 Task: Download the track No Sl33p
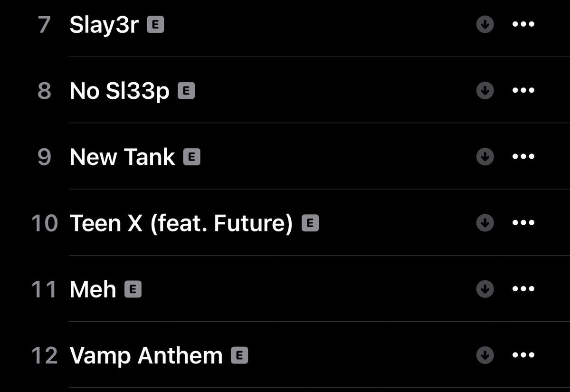coord(484,91)
